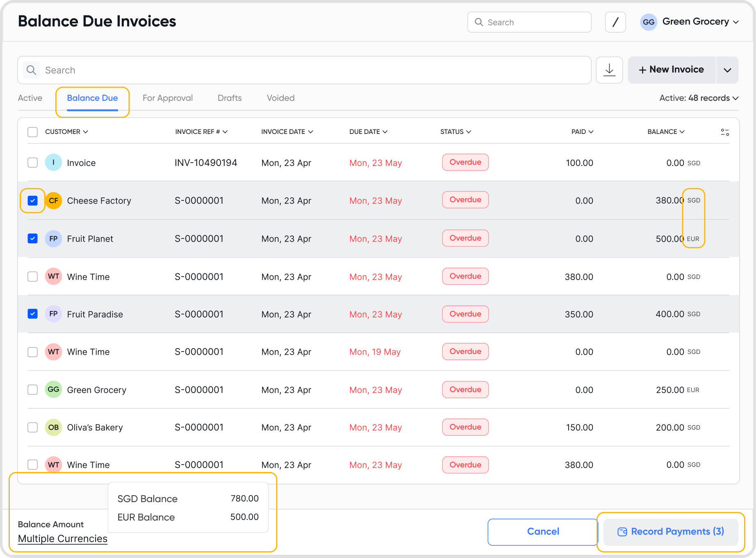Click the top header Search field
756x558 pixels.
pos(529,22)
